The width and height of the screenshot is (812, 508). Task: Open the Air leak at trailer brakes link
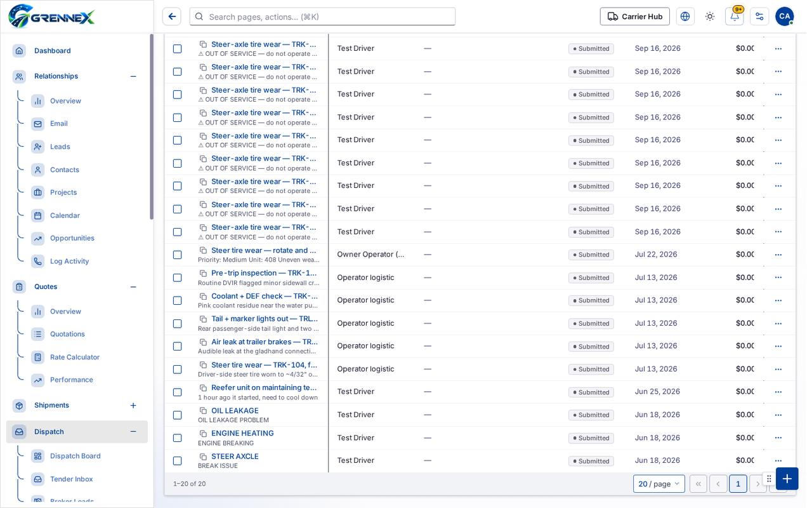[x=265, y=342]
